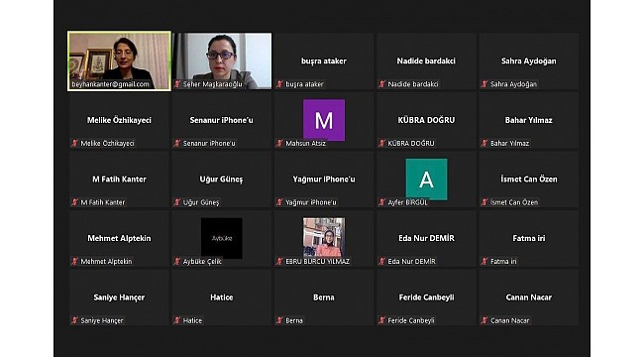Click the Ayfer BİRGÜL name label

(407, 202)
